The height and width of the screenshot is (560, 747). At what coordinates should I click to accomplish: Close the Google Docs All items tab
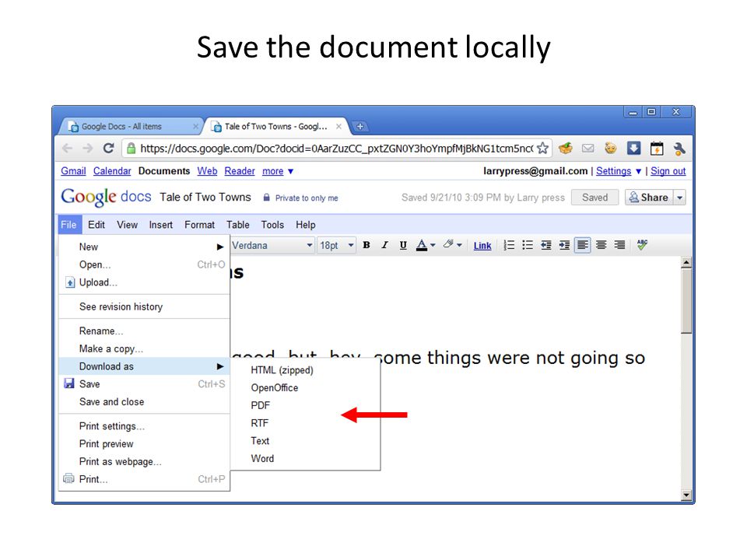[x=195, y=127]
